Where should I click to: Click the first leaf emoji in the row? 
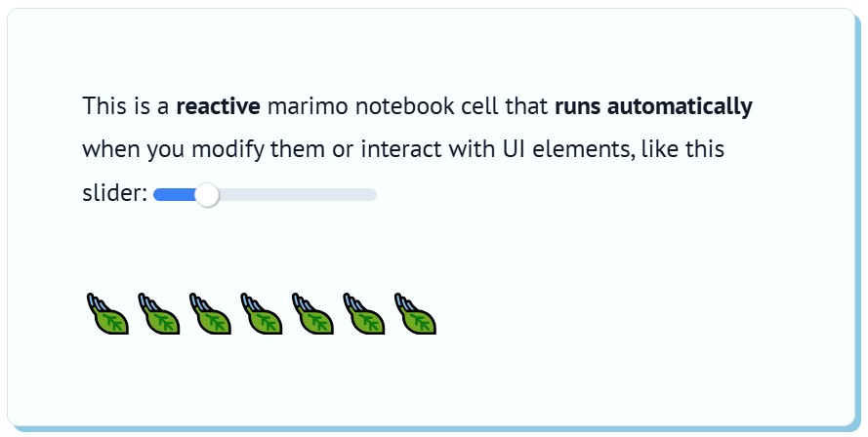(x=108, y=314)
